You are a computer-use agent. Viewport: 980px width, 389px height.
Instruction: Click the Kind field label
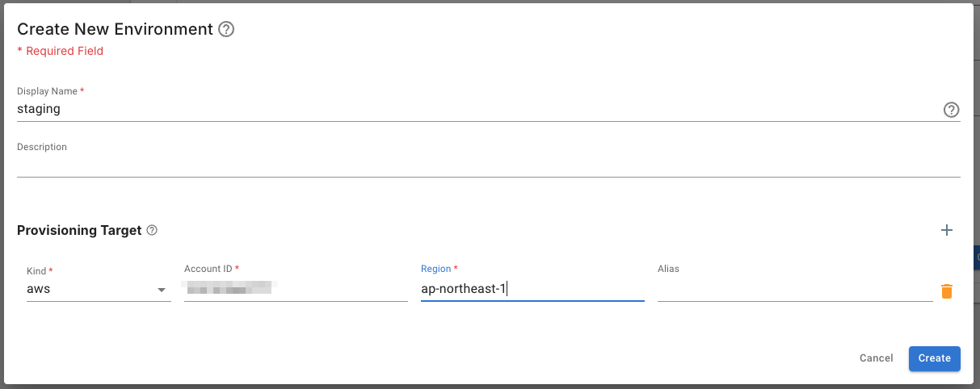pyautogui.click(x=37, y=271)
